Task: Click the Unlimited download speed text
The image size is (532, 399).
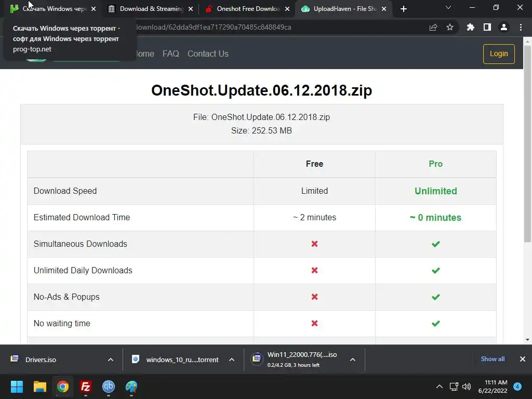Action: coord(436,191)
